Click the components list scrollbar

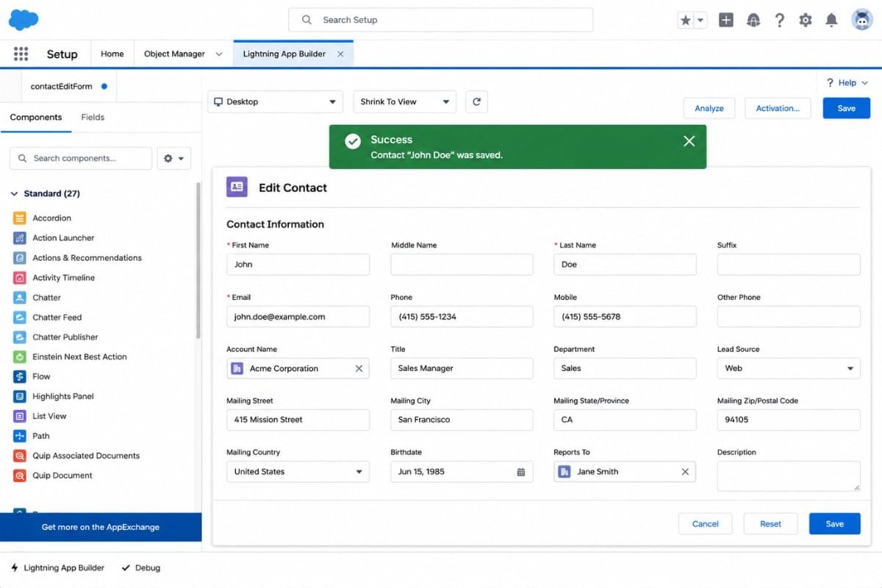(x=198, y=261)
